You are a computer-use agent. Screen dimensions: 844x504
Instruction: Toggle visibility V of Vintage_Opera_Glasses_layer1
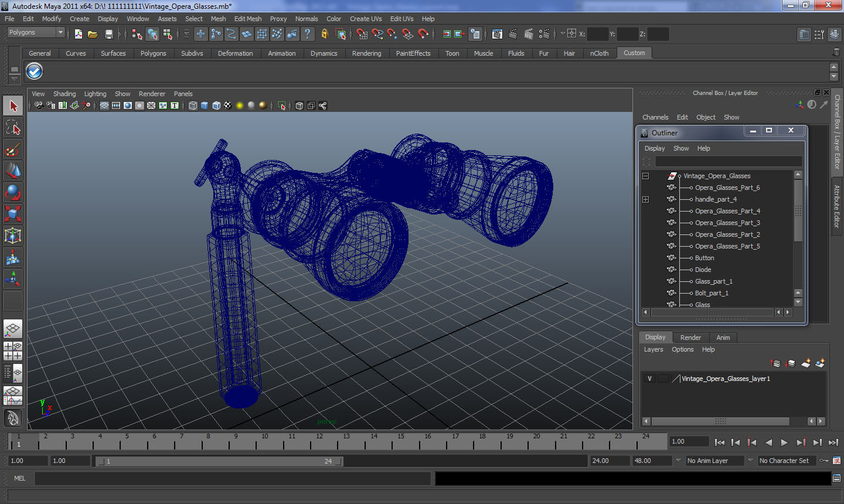[x=649, y=379]
